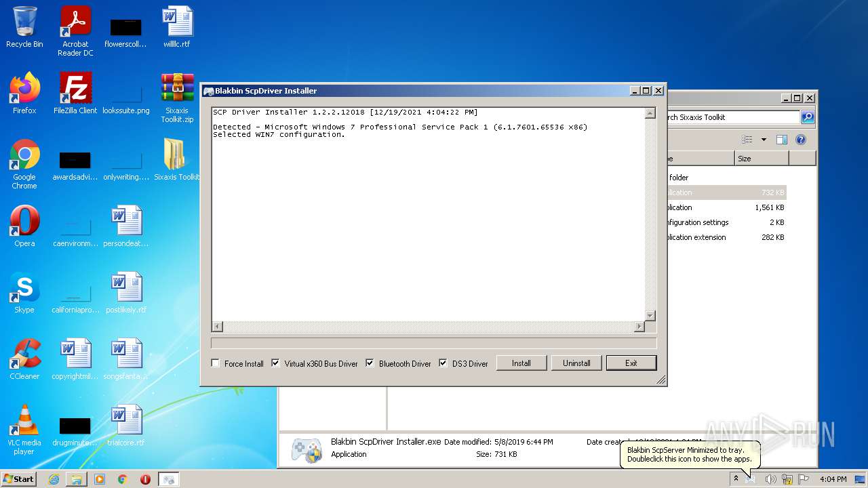Sort Explorer list by Size column
The width and height of the screenshot is (868, 488).
point(762,159)
